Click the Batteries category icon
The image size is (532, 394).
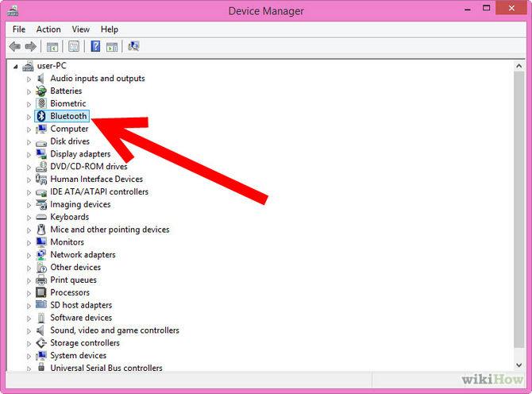(x=42, y=91)
